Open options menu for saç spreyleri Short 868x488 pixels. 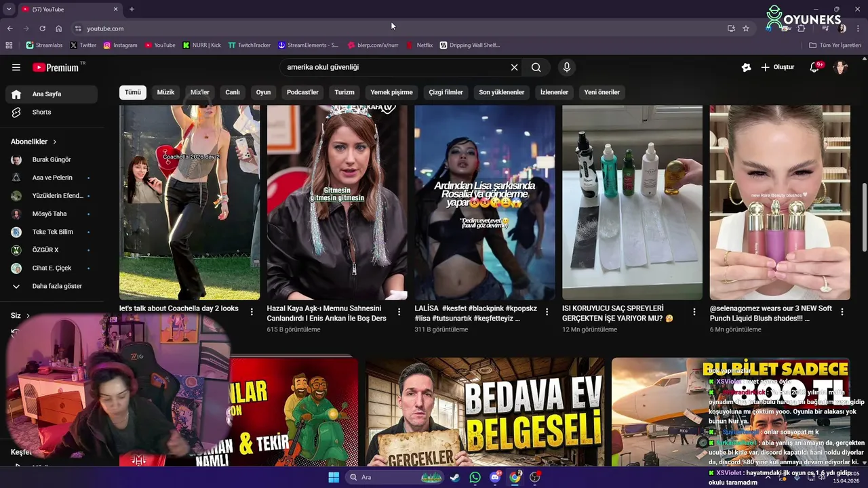tap(694, 312)
